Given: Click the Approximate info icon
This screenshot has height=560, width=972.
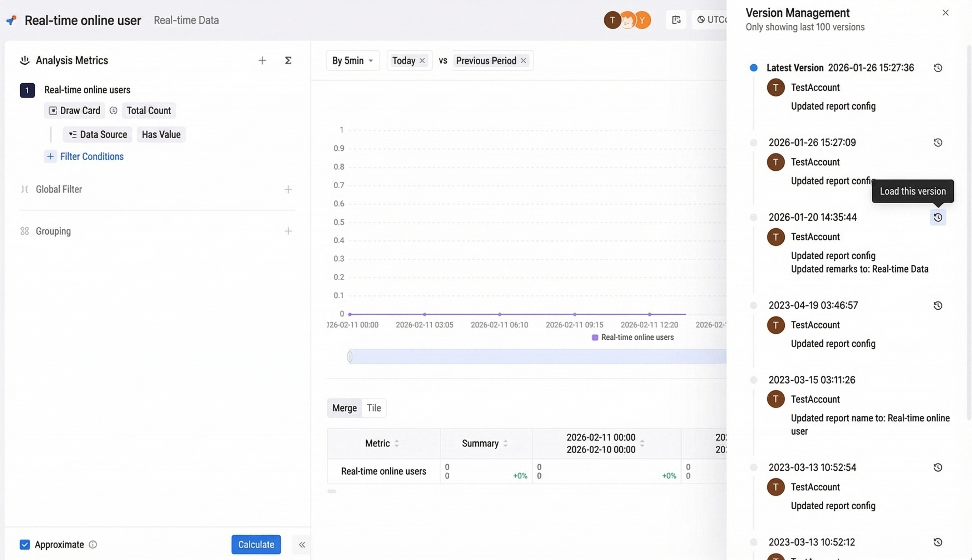Looking at the screenshot, I should coord(93,544).
